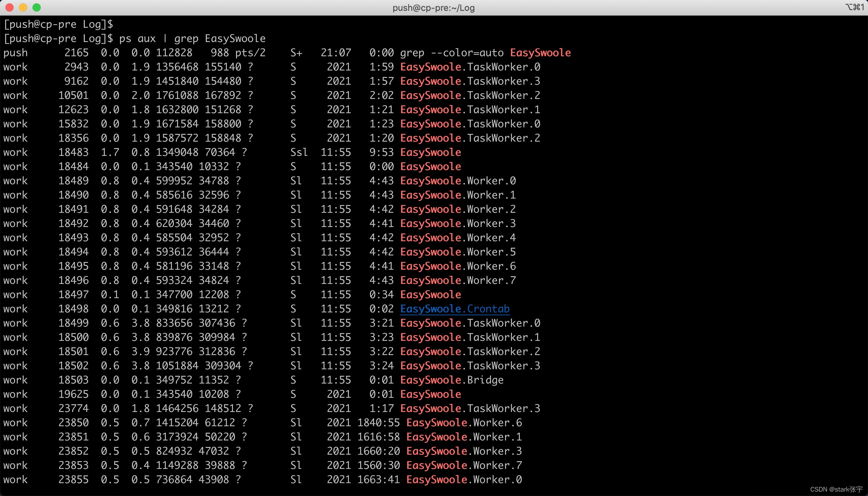Click the PID 2165 of the grep process
The height and width of the screenshot is (496, 868).
click(76, 53)
